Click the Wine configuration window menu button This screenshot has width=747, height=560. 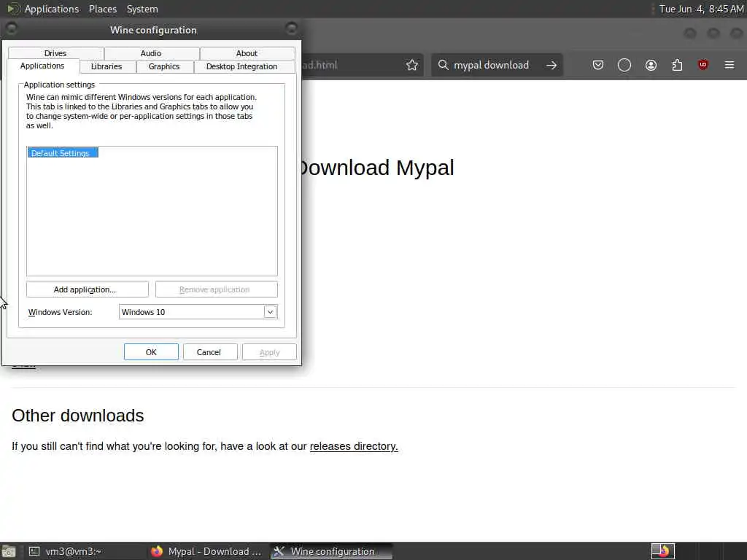[x=12, y=28]
